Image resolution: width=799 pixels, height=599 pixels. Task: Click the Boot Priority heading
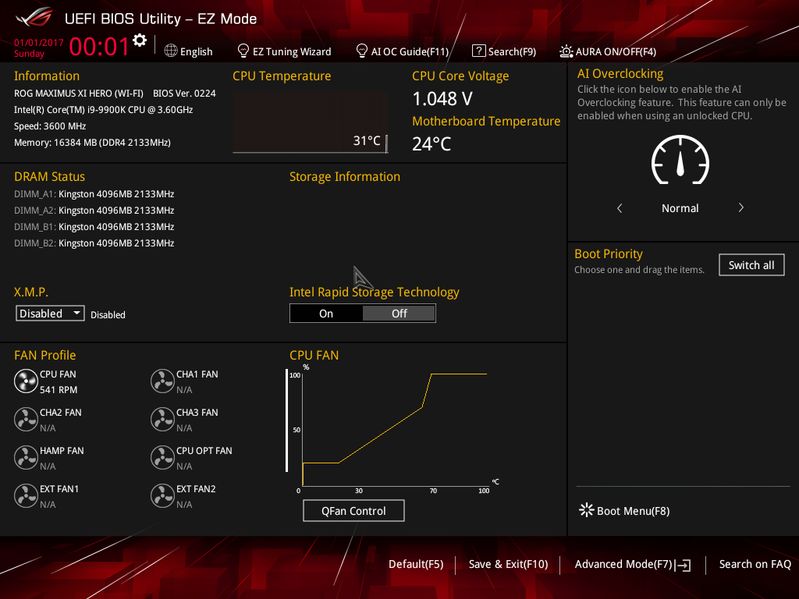[x=608, y=254]
